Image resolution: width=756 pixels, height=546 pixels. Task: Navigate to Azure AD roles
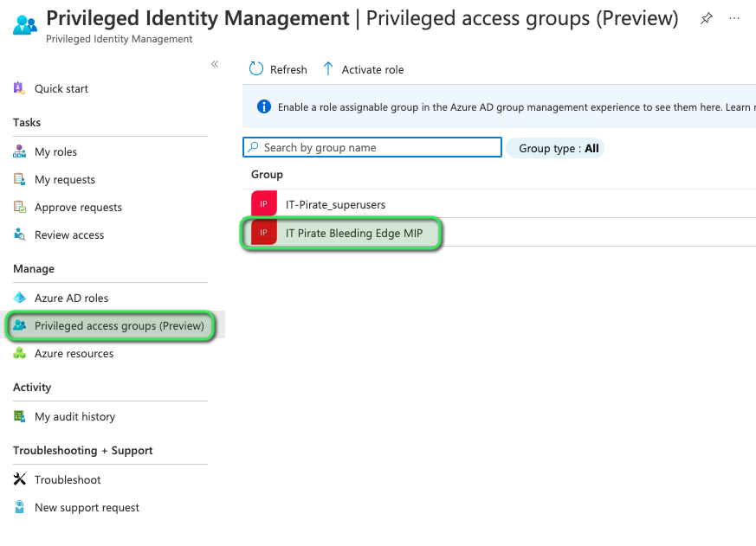(x=71, y=299)
